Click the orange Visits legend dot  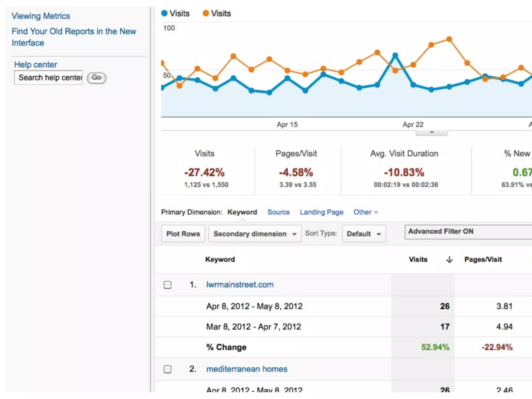pyautogui.click(x=205, y=13)
